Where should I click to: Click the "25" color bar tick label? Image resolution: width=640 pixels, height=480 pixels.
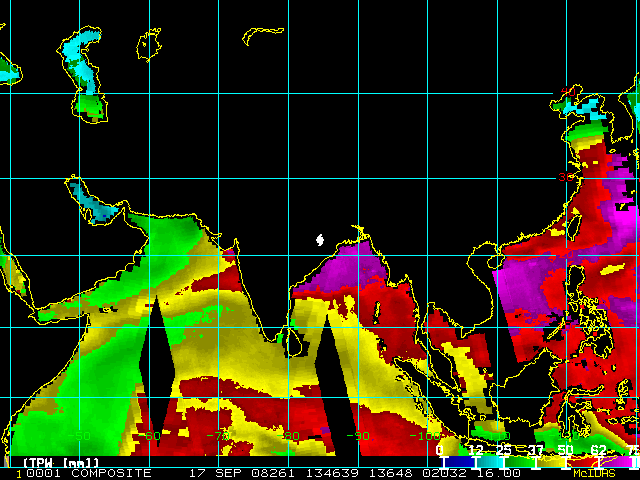pos(504,450)
